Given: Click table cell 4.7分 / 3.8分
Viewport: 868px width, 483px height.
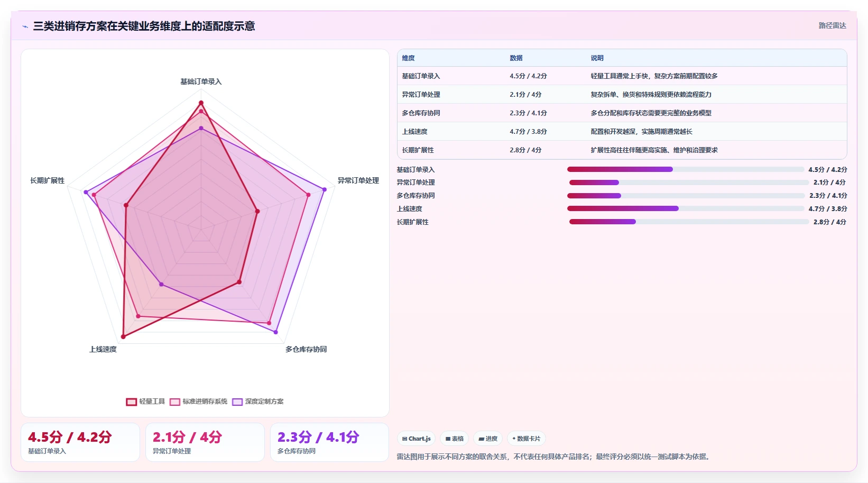Looking at the screenshot, I should coord(528,132).
